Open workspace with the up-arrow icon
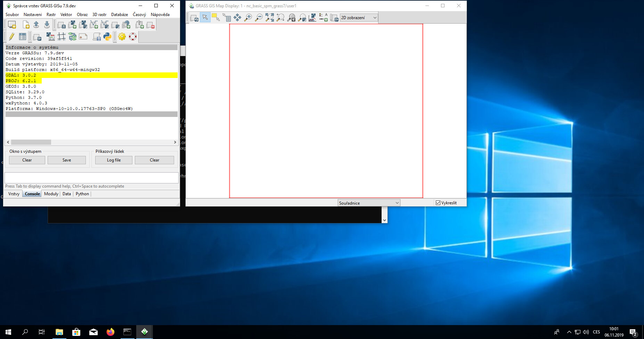The width and height of the screenshot is (644, 339). [36, 25]
